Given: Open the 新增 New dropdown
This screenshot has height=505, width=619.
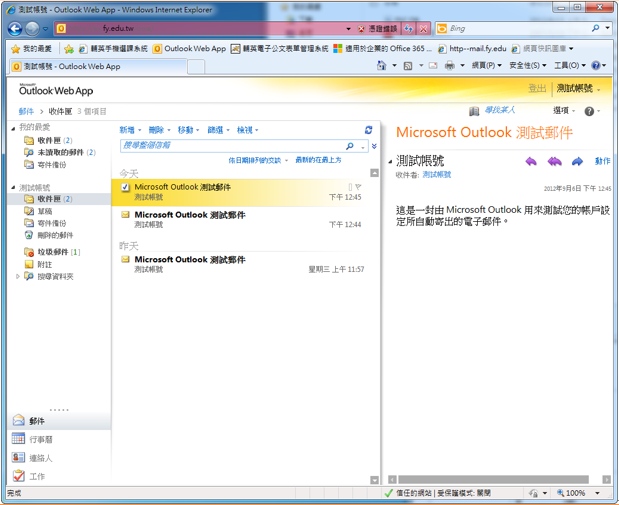Looking at the screenshot, I should coord(130,130).
